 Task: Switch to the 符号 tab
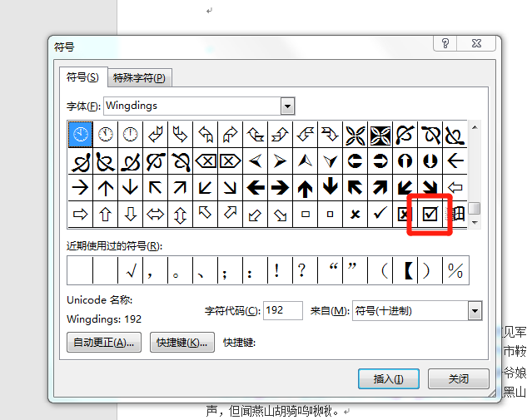83,77
